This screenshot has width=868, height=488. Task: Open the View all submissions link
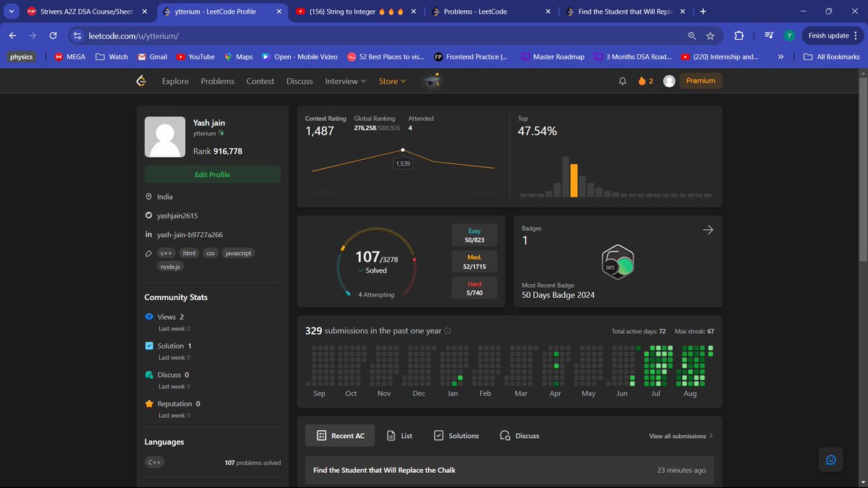click(677, 435)
